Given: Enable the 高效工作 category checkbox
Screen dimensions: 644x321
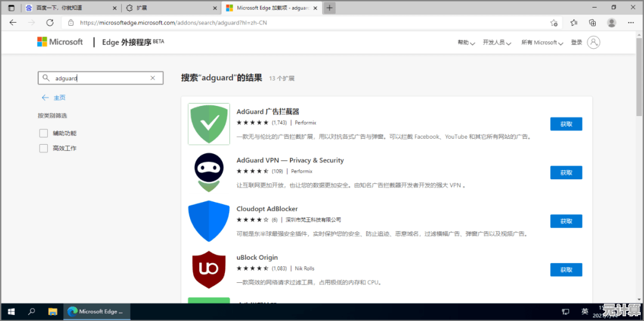Looking at the screenshot, I should [44, 148].
